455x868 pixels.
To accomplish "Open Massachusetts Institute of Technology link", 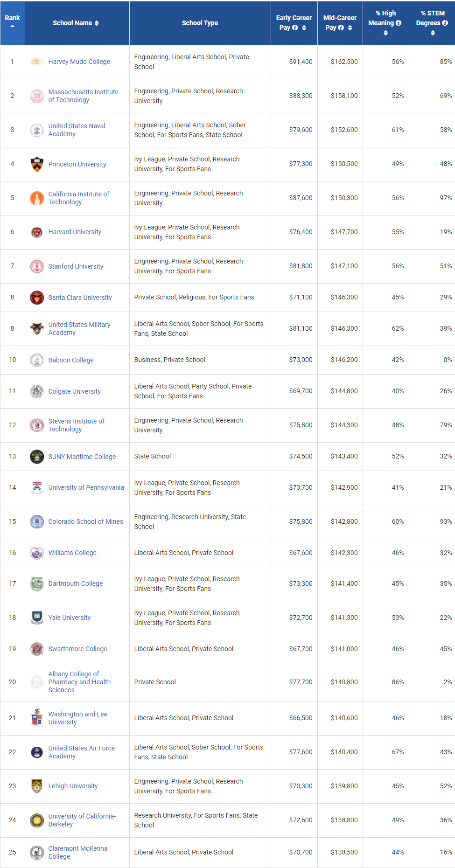I will tap(84, 96).
